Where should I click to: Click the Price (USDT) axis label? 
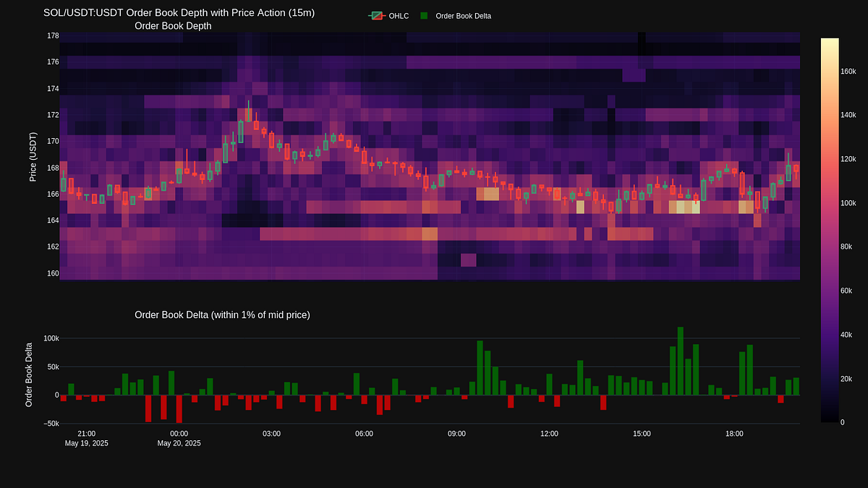click(x=32, y=156)
